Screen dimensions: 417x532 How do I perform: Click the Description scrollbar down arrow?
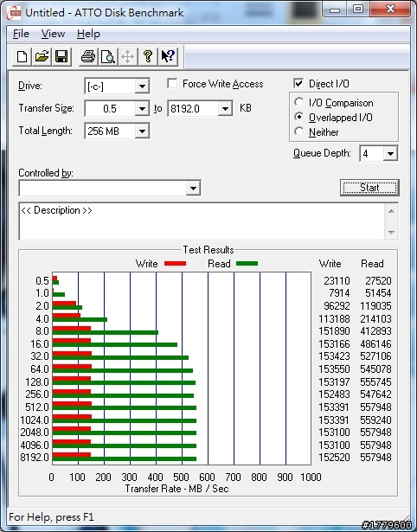pos(391,233)
